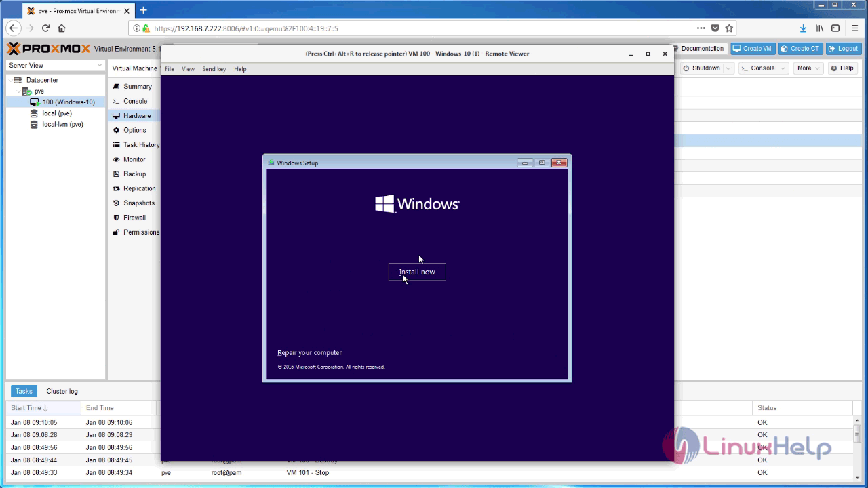Open the More dropdown

pyautogui.click(x=808, y=68)
